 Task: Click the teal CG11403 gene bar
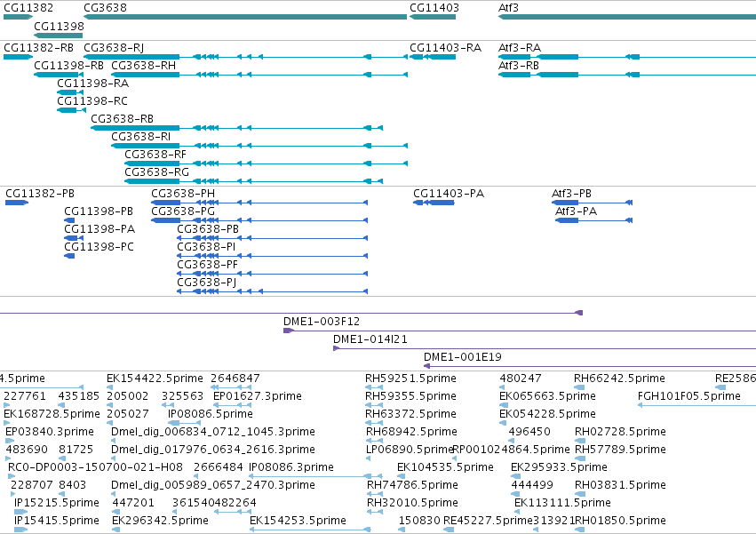(x=433, y=18)
